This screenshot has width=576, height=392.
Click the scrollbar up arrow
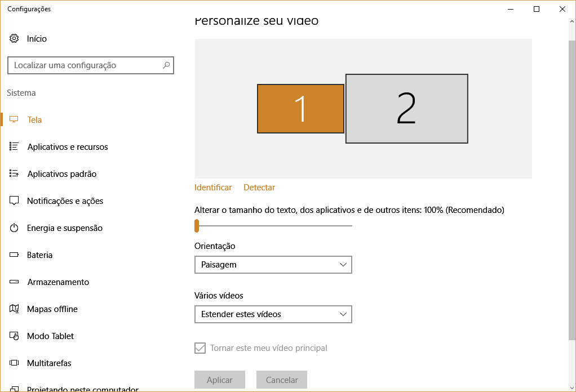coord(572,21)
